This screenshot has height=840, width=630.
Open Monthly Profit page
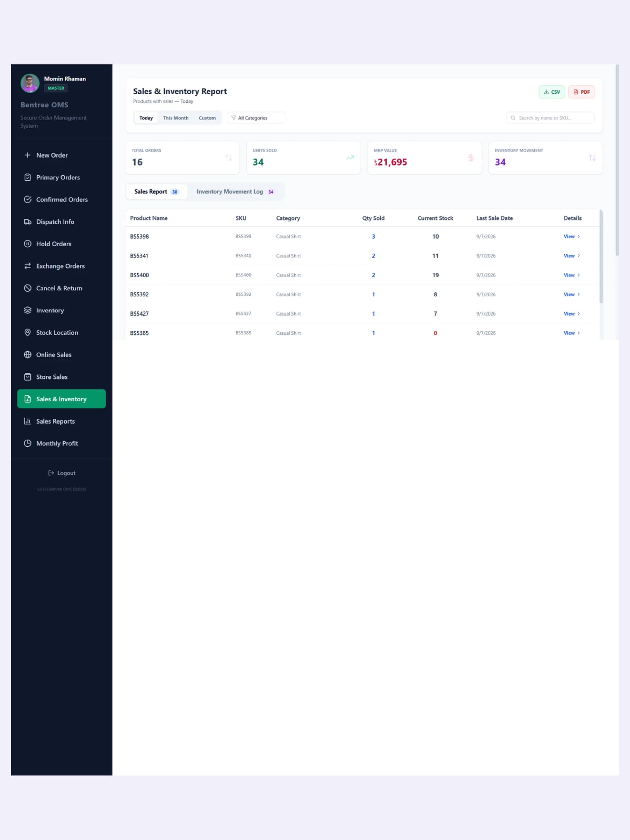[x=61, y=443]
